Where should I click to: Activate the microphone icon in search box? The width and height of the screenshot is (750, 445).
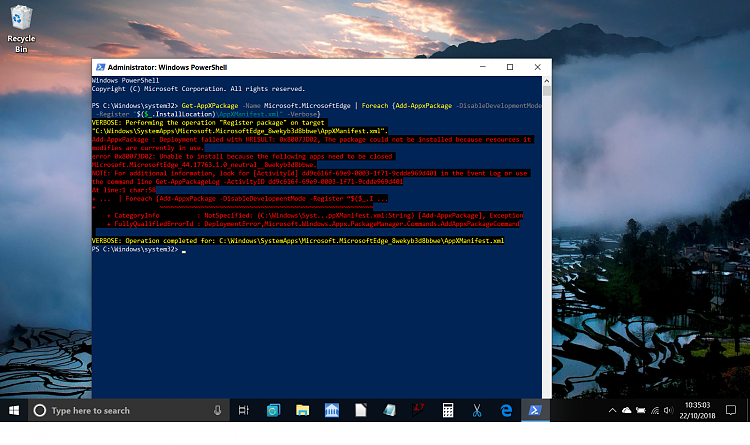(217, 411)
